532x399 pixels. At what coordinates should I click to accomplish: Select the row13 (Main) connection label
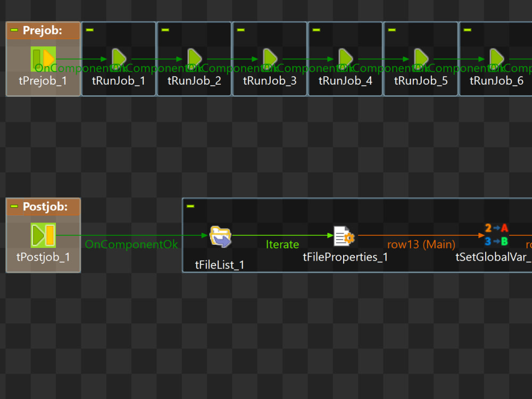(x=421, y=244)
